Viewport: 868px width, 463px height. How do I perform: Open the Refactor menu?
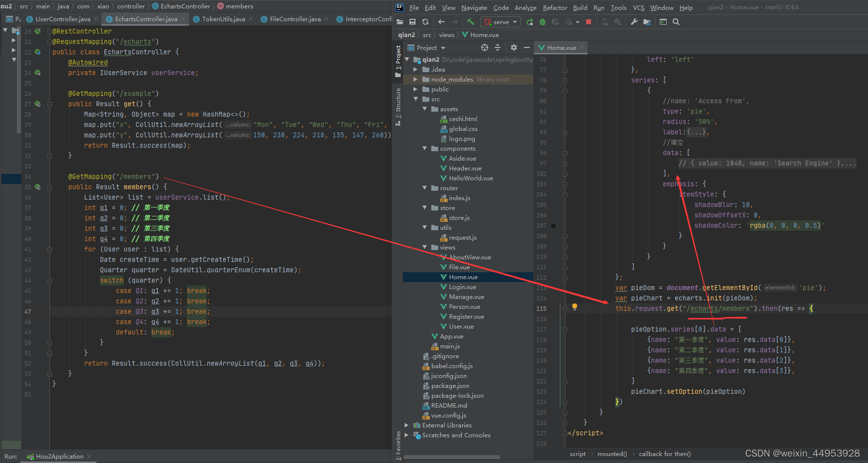pos(555,7)
